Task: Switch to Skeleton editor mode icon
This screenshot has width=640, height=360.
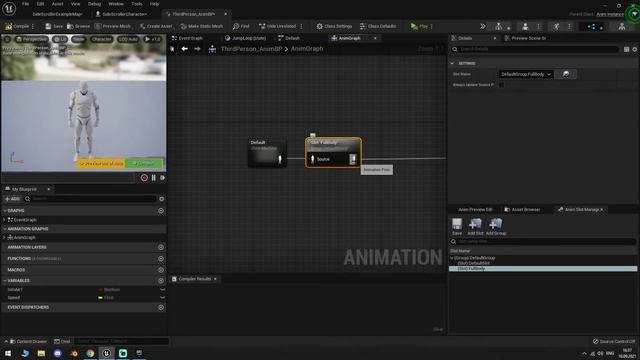Action: pyautogui.click(x=499, y=27)
